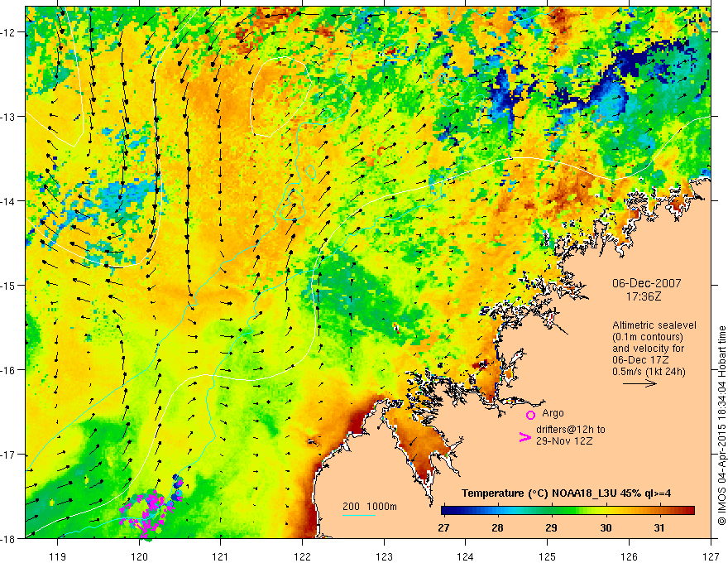Click the 'and velocity for' caption line
728x563 pixels.
648,349
